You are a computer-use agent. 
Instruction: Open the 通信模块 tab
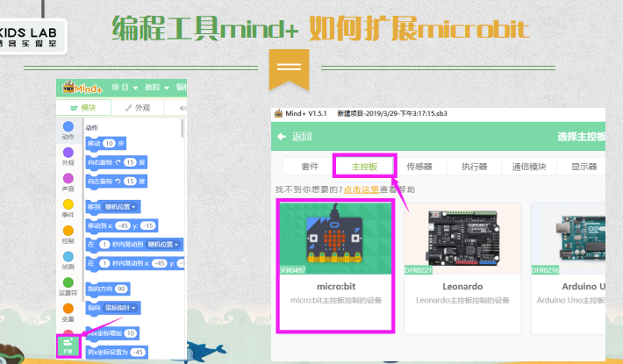point(529,167)
